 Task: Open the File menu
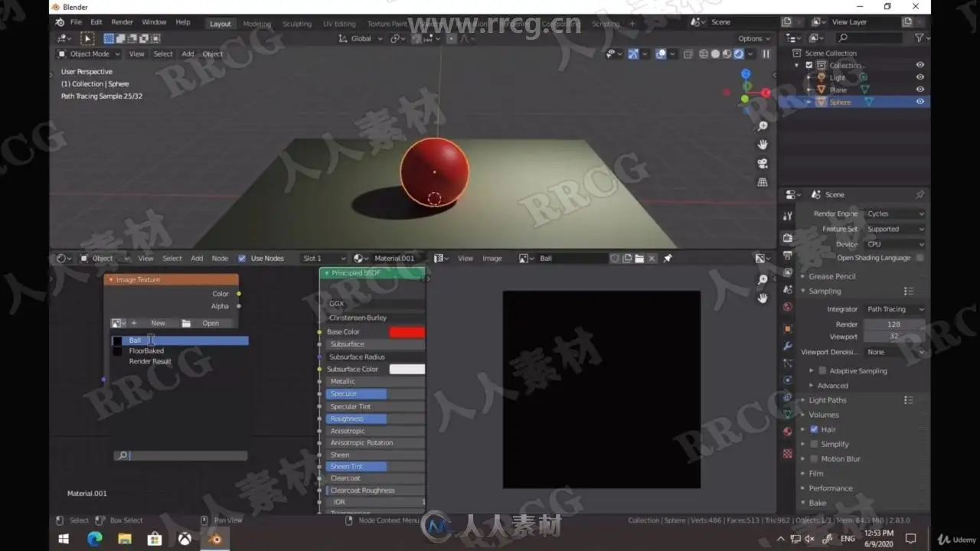tap(76, 22)
